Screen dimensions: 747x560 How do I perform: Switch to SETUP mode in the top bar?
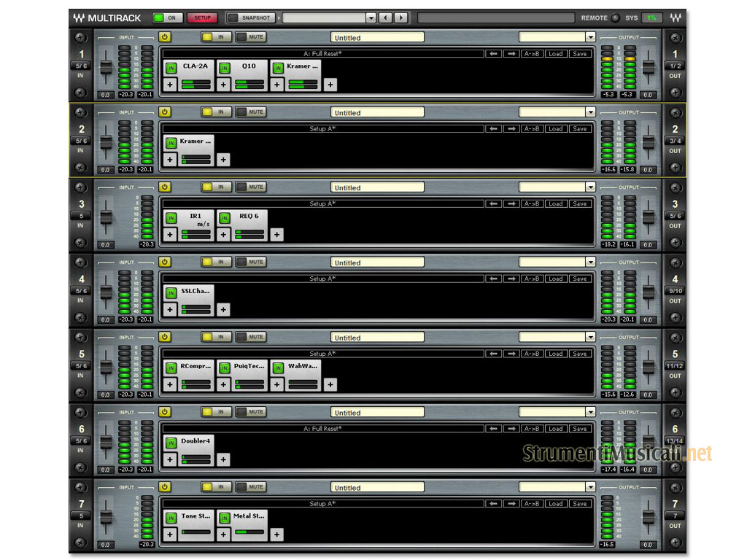coord(202,17)
